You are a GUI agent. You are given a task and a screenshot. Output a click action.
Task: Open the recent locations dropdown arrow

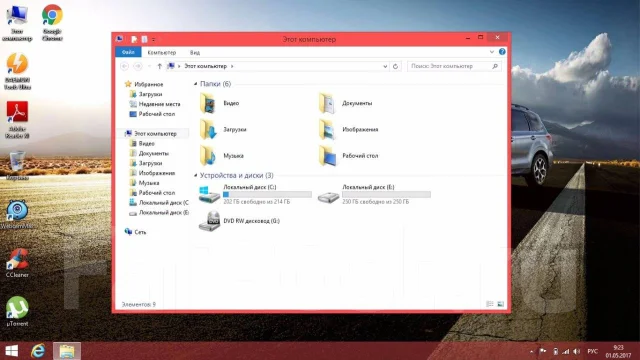(x=149, y=66)
